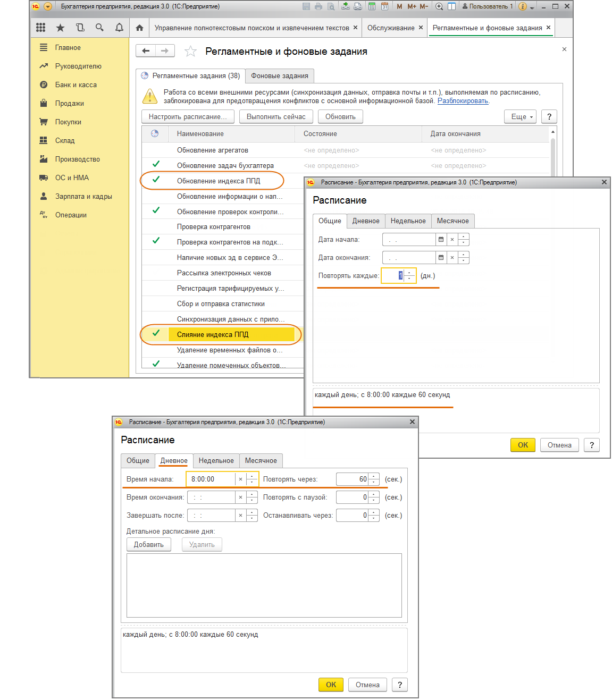The width and height of the screenshot is (612, 700).
Task: Open the Склад section
Action: click(x=65, y=140)
